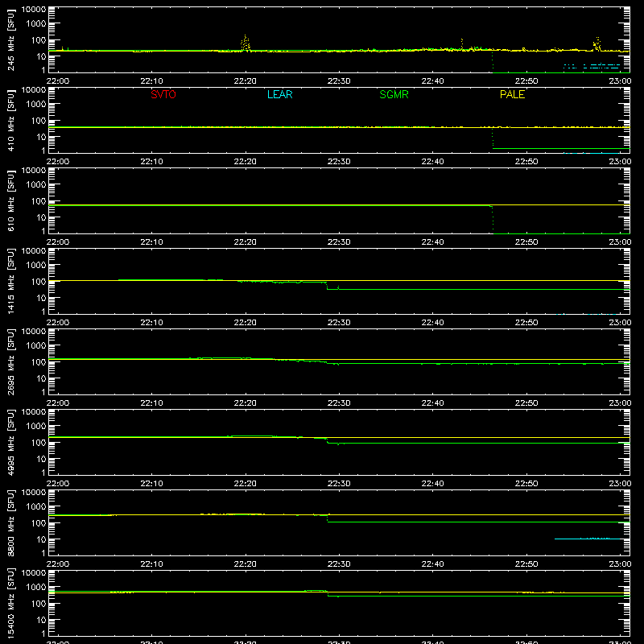This screenshot has width=644, height=644.
Task: Click the 22:50 time label under 245 MHz plot
Action: point(526,81)
